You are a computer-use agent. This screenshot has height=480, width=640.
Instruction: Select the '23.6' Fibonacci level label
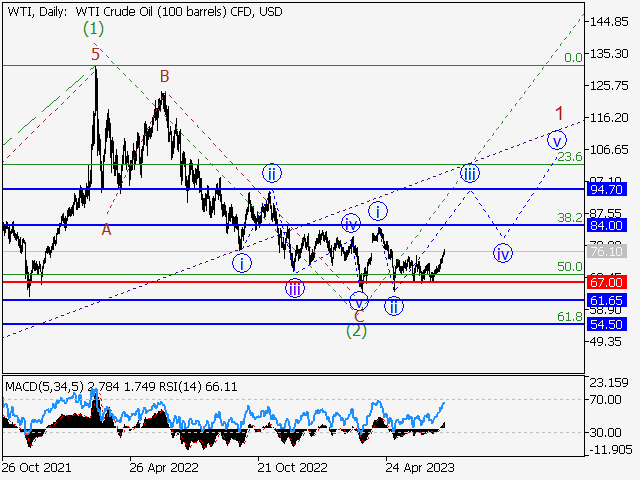570,156
